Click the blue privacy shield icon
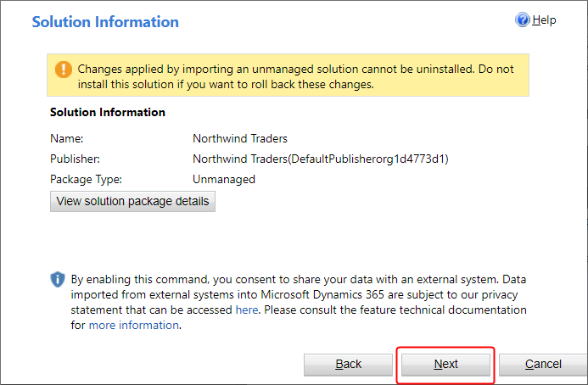 (x=58, y=280)
